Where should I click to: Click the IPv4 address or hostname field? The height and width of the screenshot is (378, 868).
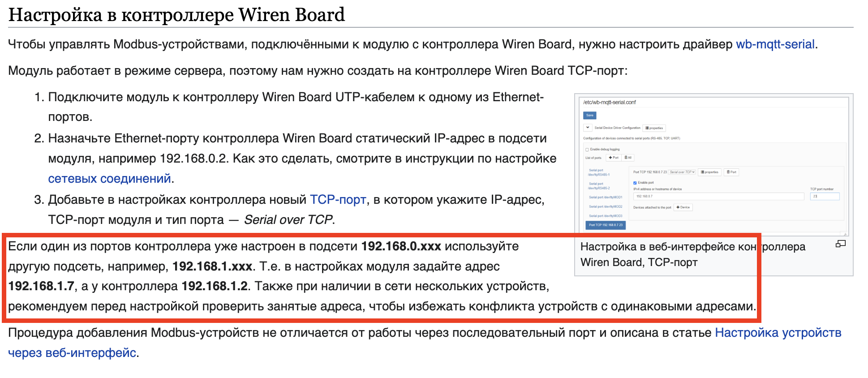718,196
